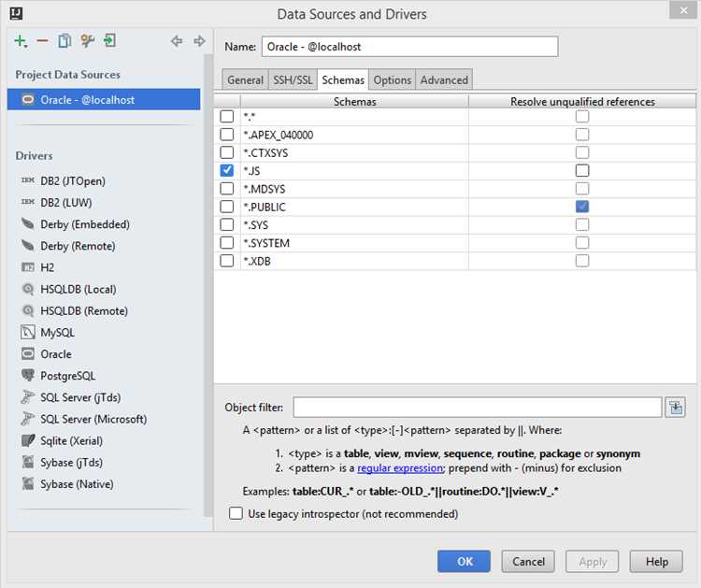This screenshot has height=588, width=701.
Task: Check the *.SYSTEM schema checkbox
Action: pos(227,243)
